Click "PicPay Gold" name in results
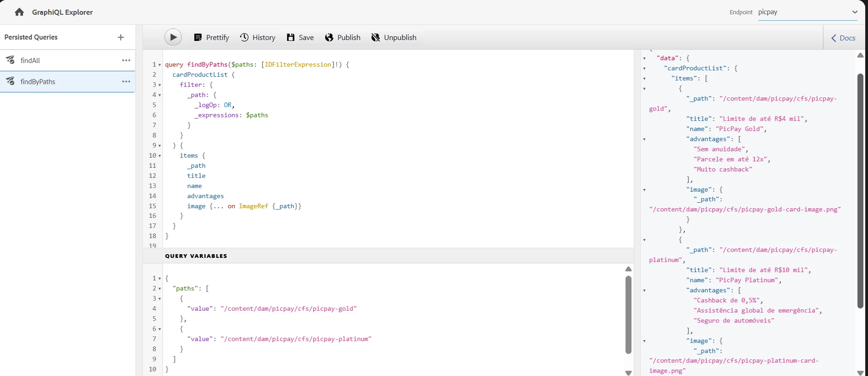868x376 pixels. pos(739,129)
